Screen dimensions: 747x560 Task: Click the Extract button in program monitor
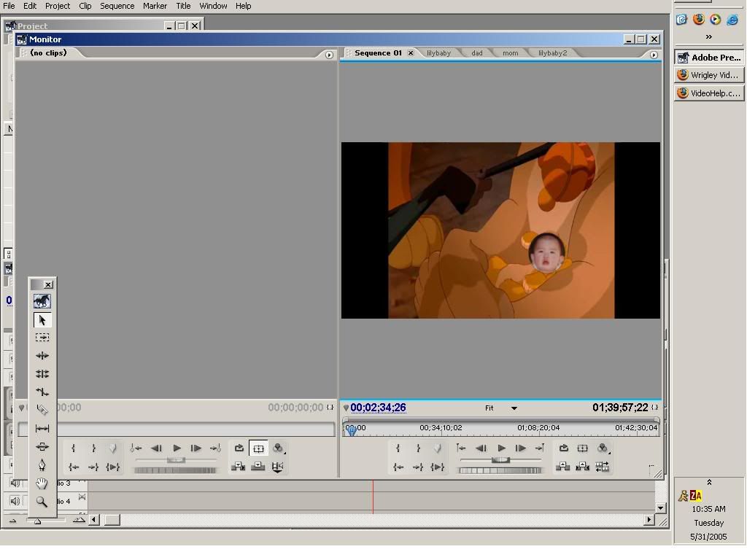[x=583, y=467]
